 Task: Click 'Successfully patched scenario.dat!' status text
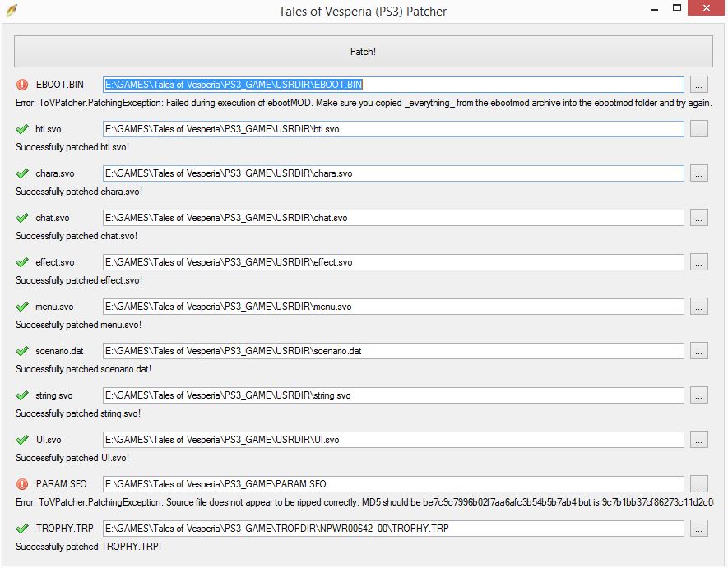point(84,369)
